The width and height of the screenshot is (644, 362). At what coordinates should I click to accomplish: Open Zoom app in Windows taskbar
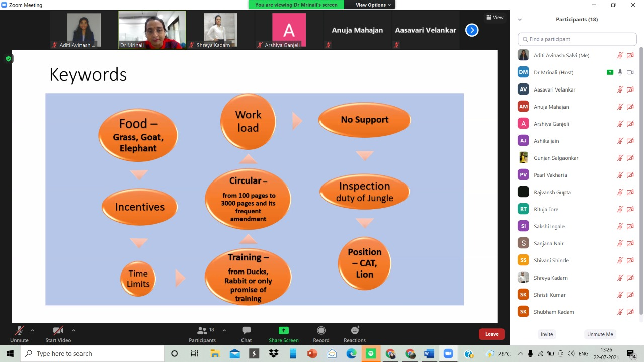(x=448, y=354)
